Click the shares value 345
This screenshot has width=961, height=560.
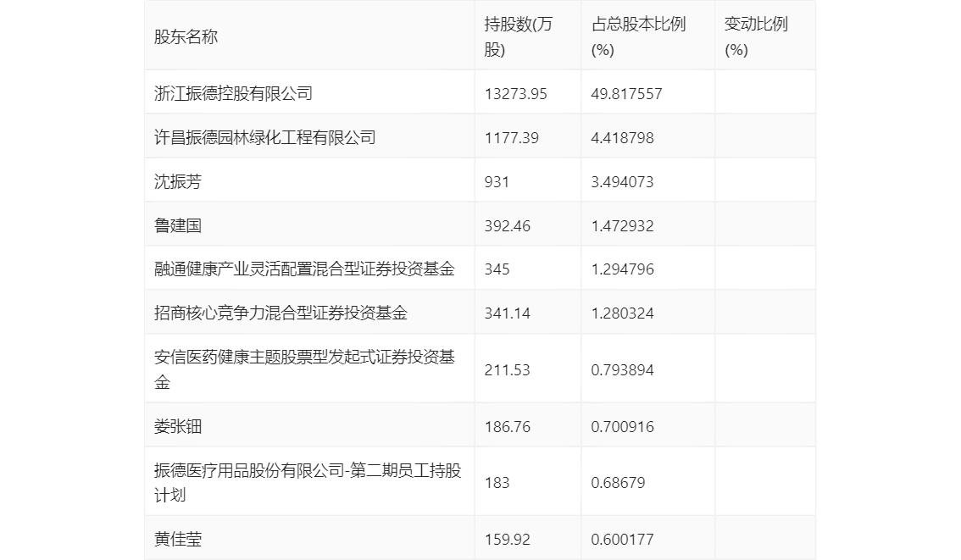497,269
